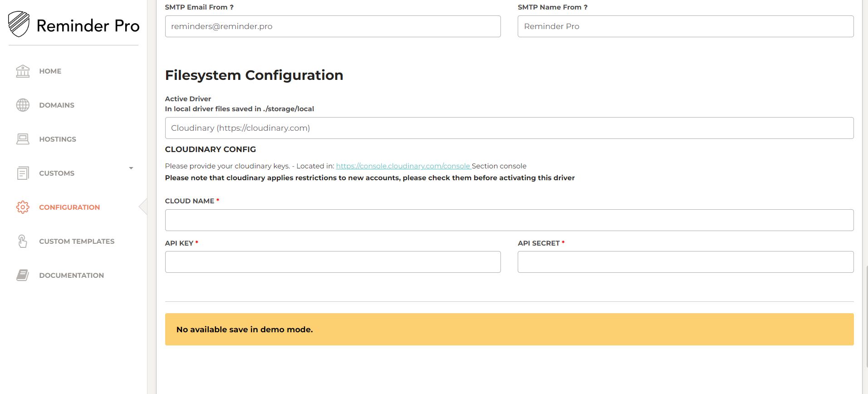
Task: Click the Reminder Pro shield logo
Action: [x=19, y=25]
